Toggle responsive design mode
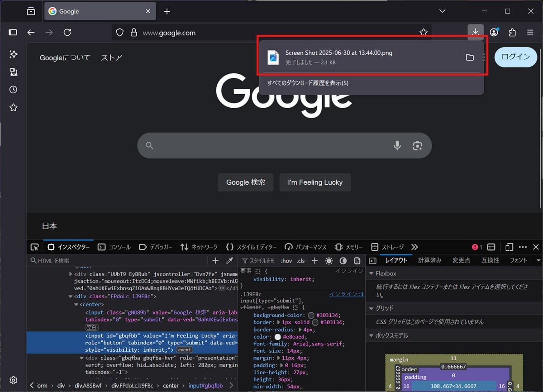 (509, 247)
